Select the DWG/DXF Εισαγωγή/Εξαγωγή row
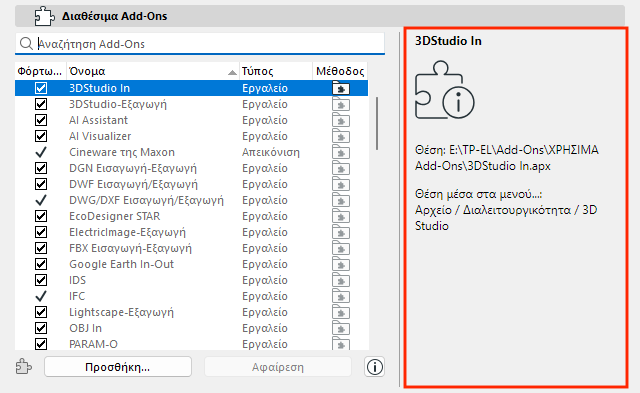This screenshot has height=393, width=640. (x=191, y=200)
